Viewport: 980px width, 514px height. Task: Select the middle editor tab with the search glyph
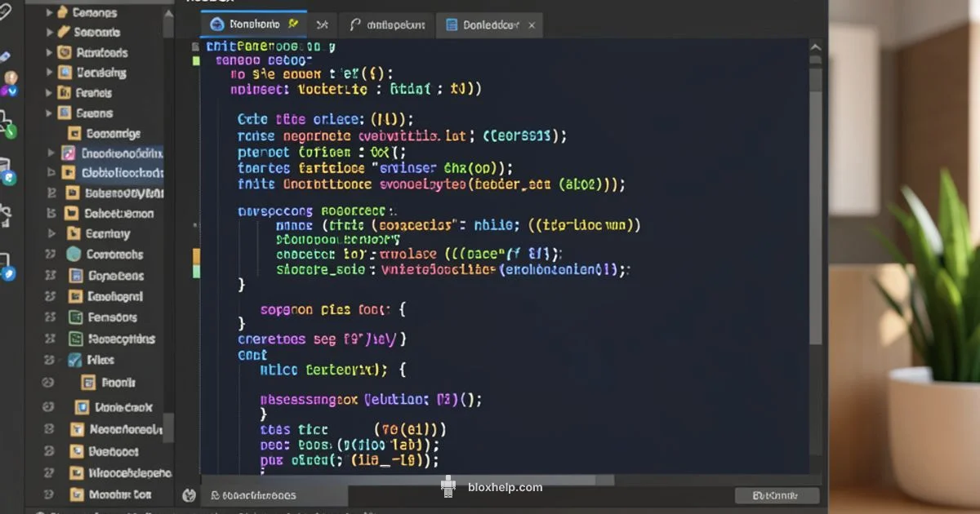tap(386, 24)
